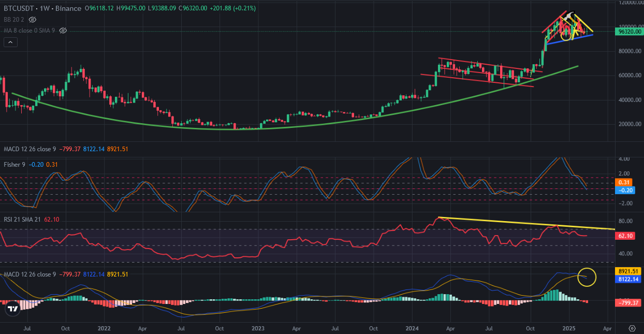Click the 2025 label on the time axis
The width and height of the screenshot is (644, 334).
pos(568,328)
